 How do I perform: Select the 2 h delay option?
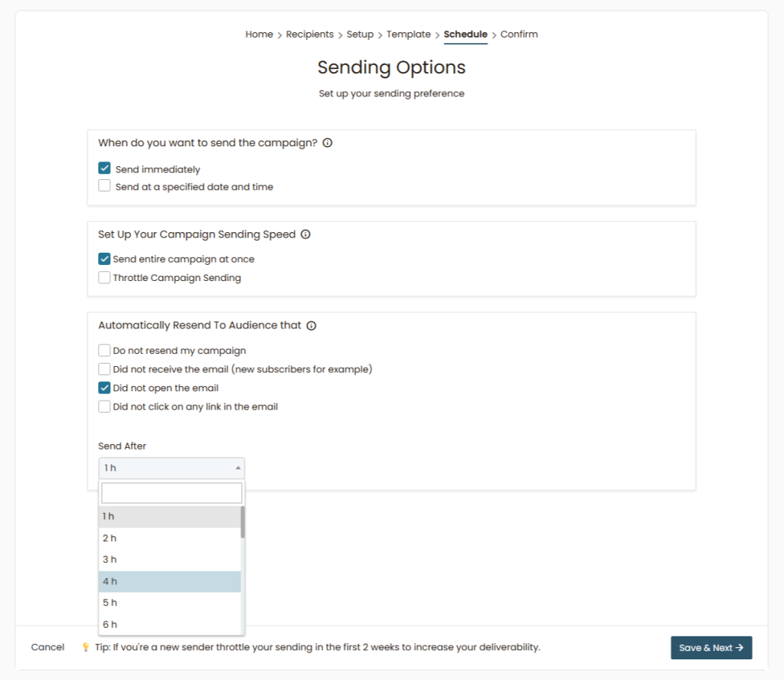[x=170, y=538]
